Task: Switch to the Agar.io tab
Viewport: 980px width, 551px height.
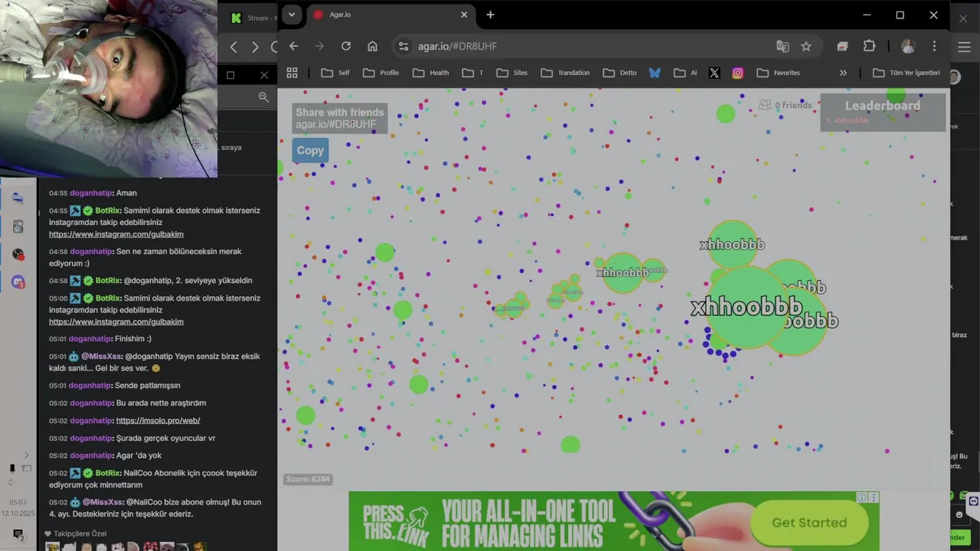Action: coord(390,15)
